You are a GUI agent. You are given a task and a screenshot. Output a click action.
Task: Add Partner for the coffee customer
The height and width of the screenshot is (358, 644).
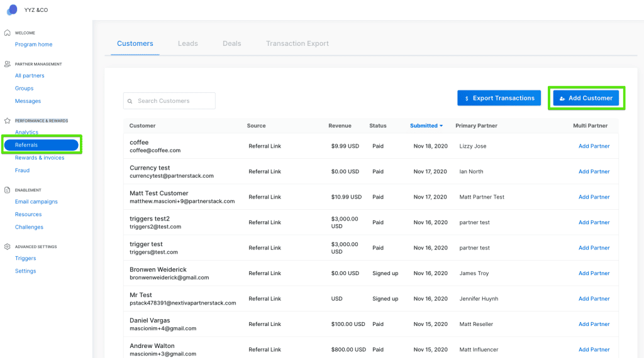pos(594,146)
